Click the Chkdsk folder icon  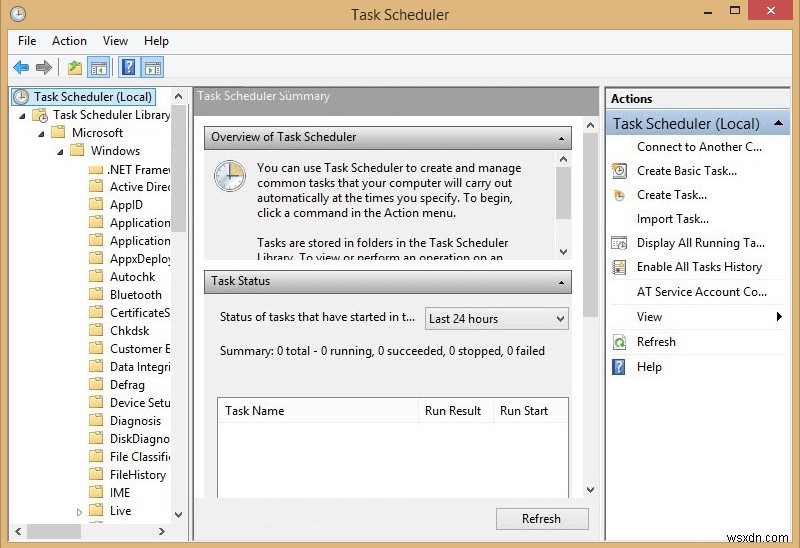point(96,330)
